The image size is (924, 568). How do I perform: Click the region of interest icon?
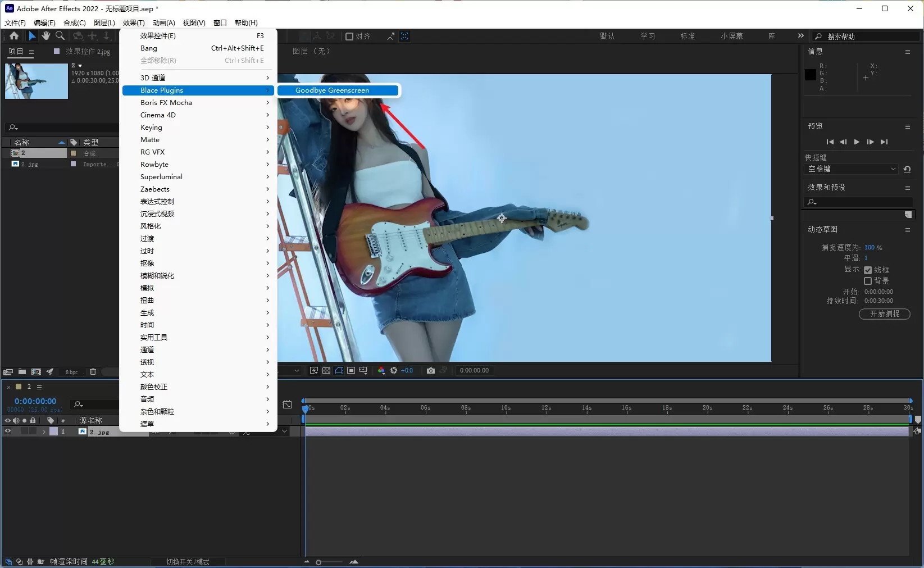tap(351, 370)
